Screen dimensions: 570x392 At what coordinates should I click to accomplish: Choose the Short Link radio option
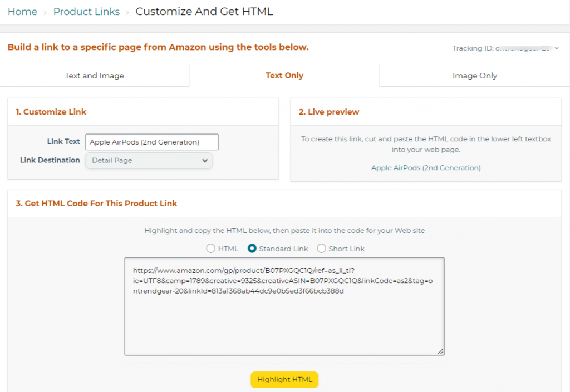click(321, 249)
